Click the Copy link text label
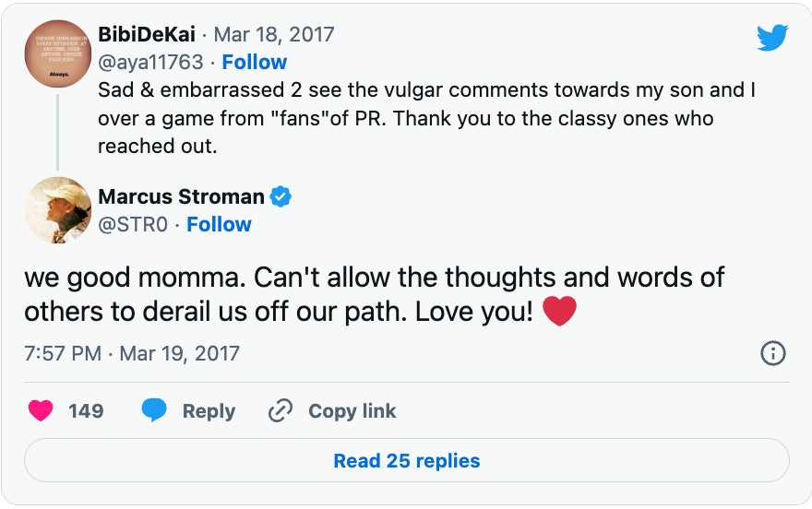This screenshot has width=812, height=509. tap(352, 411)
